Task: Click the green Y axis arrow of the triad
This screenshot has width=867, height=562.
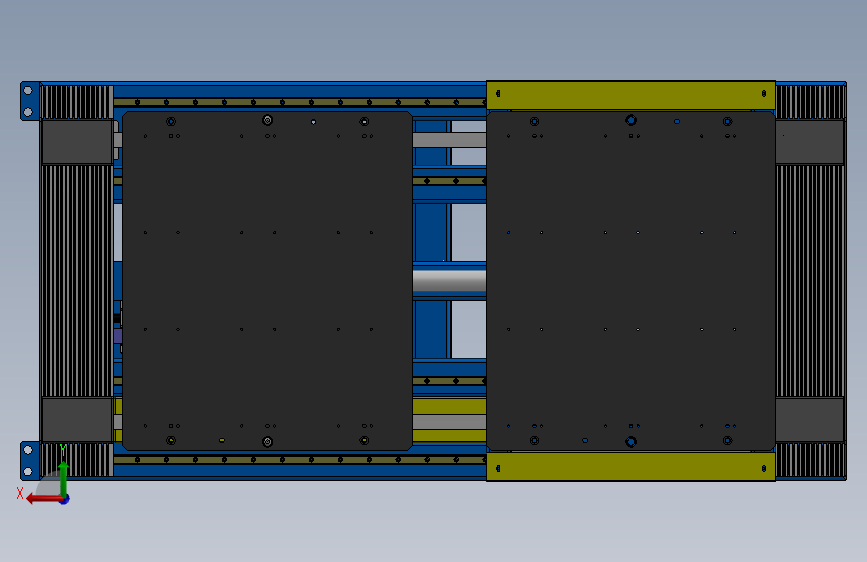Action: point(64,479)
